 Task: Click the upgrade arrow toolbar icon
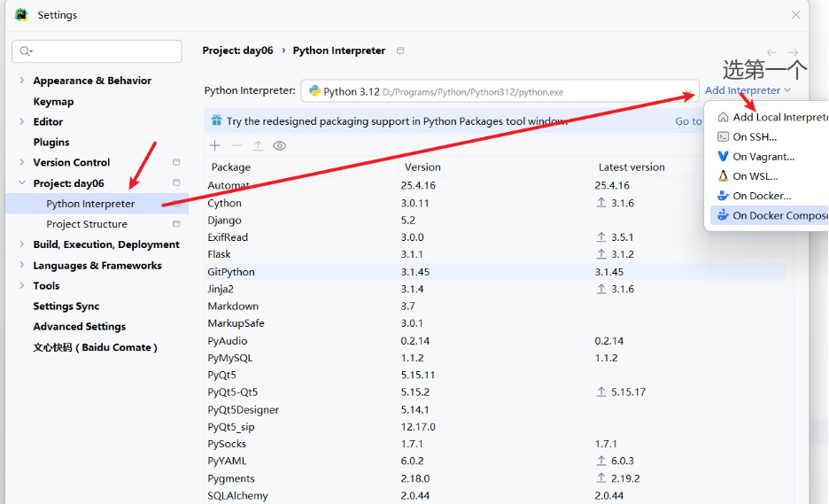(x=258, y=145)
